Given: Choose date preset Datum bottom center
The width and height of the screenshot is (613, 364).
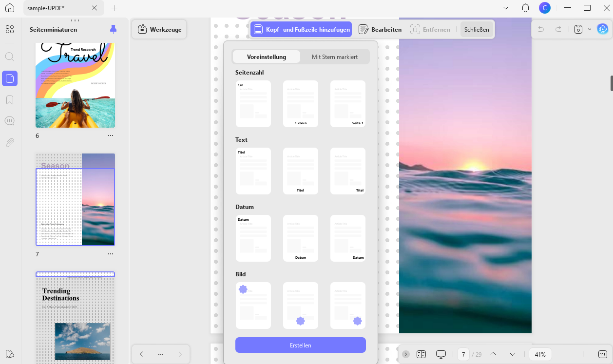Looking at the screenshot, I should [x=301, y=238].
